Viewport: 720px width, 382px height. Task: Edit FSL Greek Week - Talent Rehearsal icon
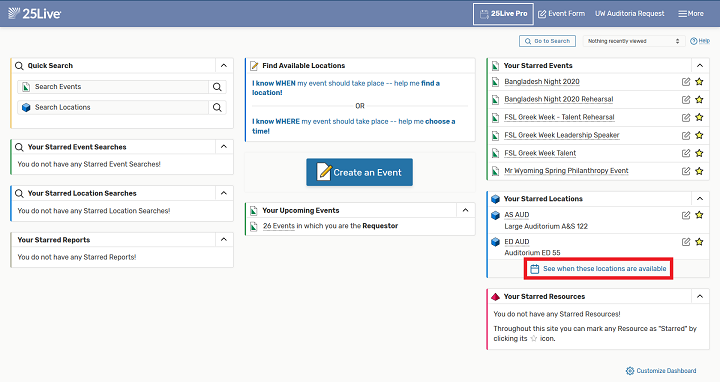686,118
